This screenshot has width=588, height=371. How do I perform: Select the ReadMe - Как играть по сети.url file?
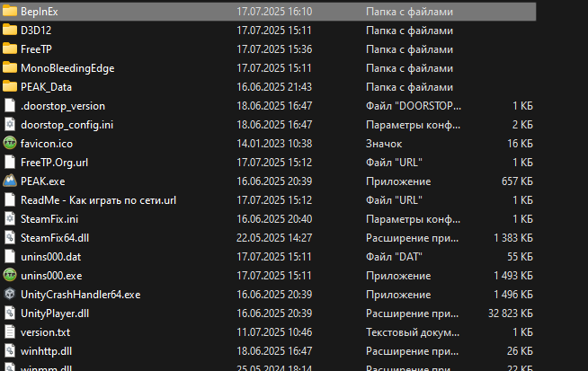click(x=98, y=200)
